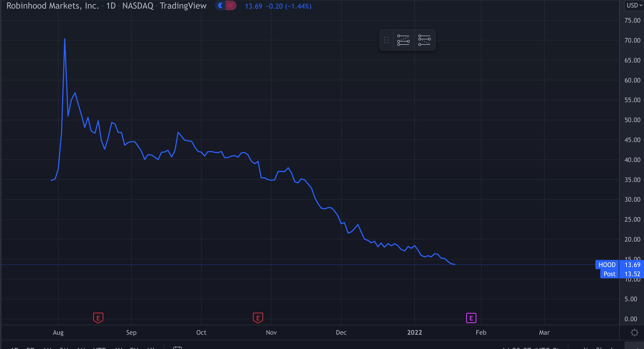Click the right line-tools icon in the floating toolbar
Screen dimensions: 644x349
[x=424, y=40]
